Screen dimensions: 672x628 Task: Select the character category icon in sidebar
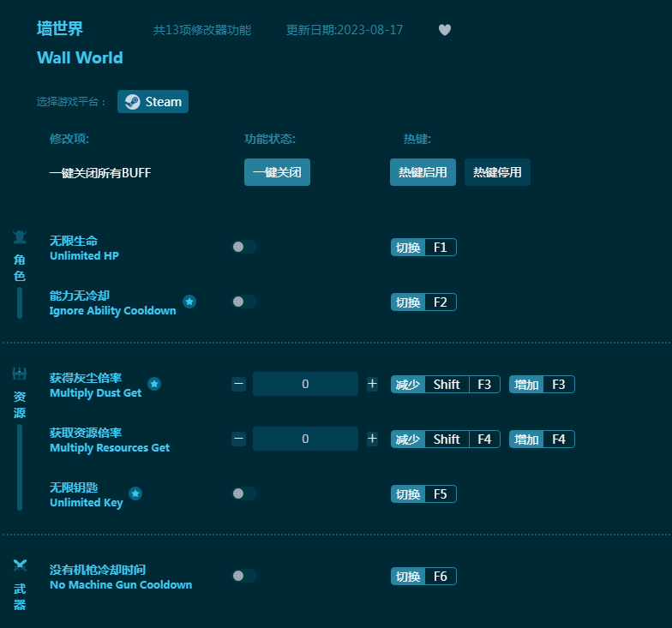[x=20, y=237]
